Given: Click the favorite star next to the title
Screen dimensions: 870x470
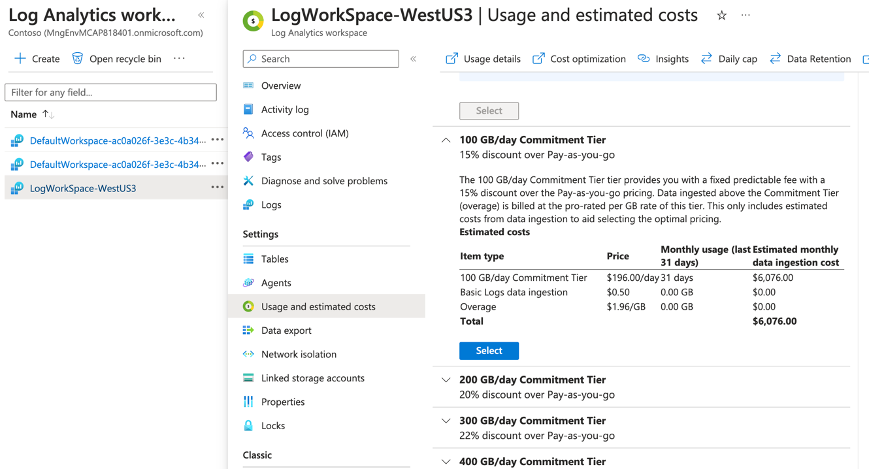Looking at the screenshot, I should [722, 16].
